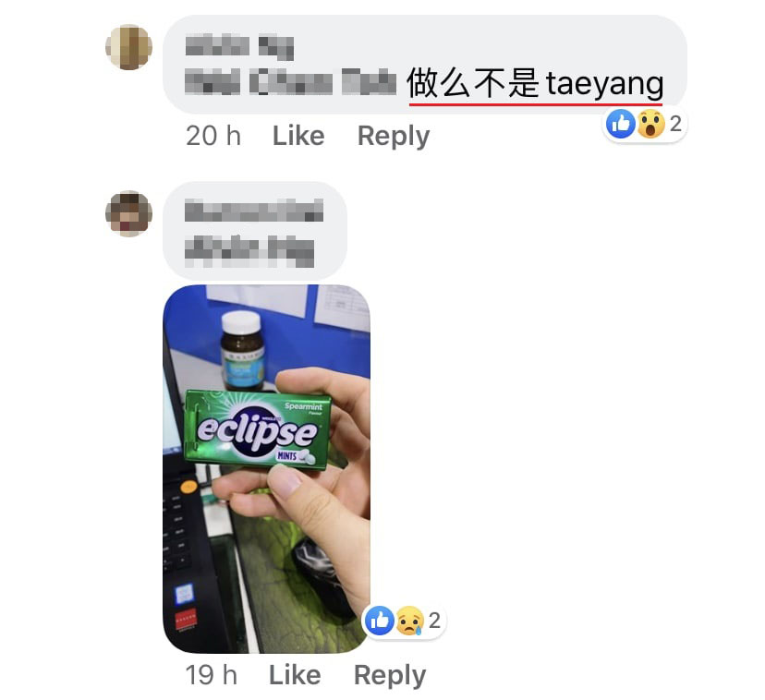Viewport: 765px width, 700px height.
Task: Click the blurred author name in the photo comment
Action: 254,211
